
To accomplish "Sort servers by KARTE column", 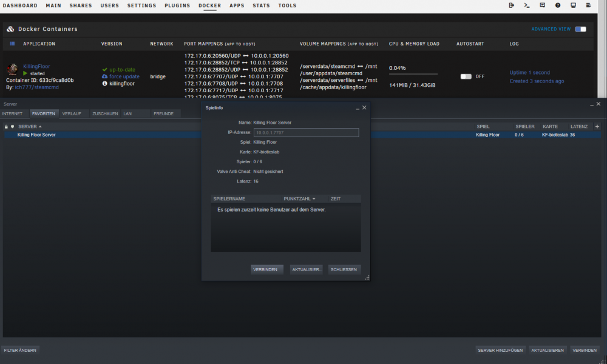I will tap(550, 127).
